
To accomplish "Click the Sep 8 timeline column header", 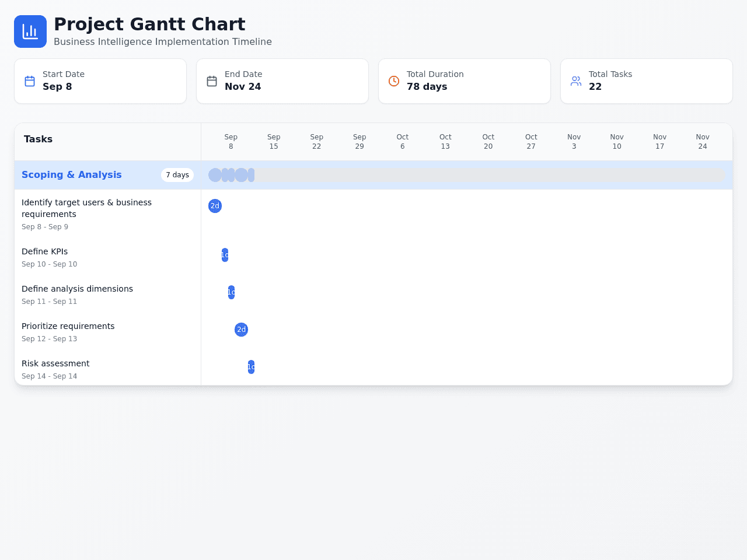I will click(x=231, y=142).
